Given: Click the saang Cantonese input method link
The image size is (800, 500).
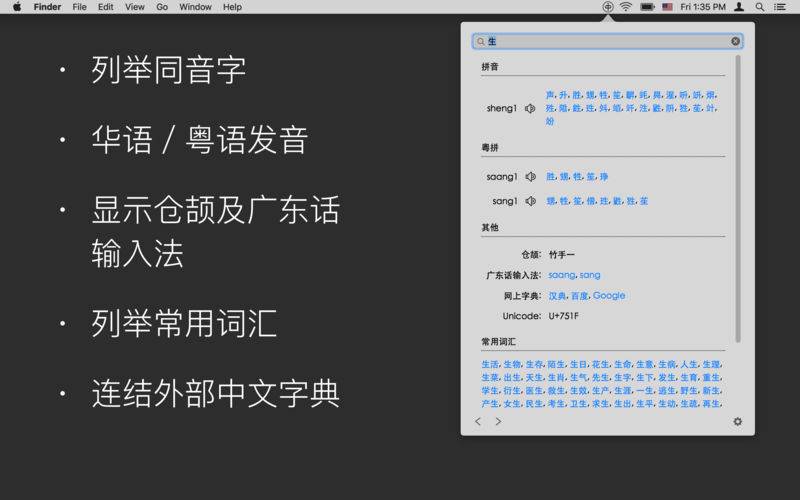Looking at the screenshot, I should point(562,275).
